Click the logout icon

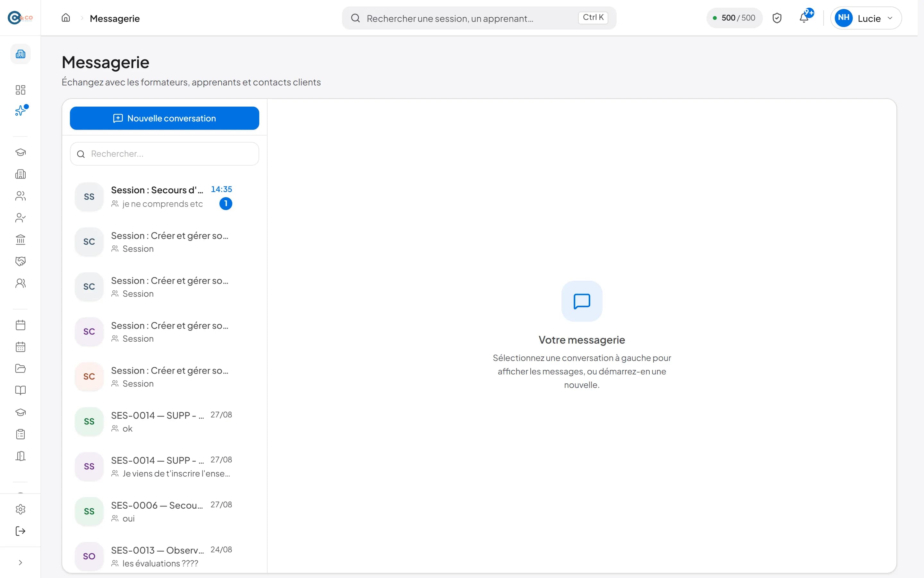(x=21, y=531)
